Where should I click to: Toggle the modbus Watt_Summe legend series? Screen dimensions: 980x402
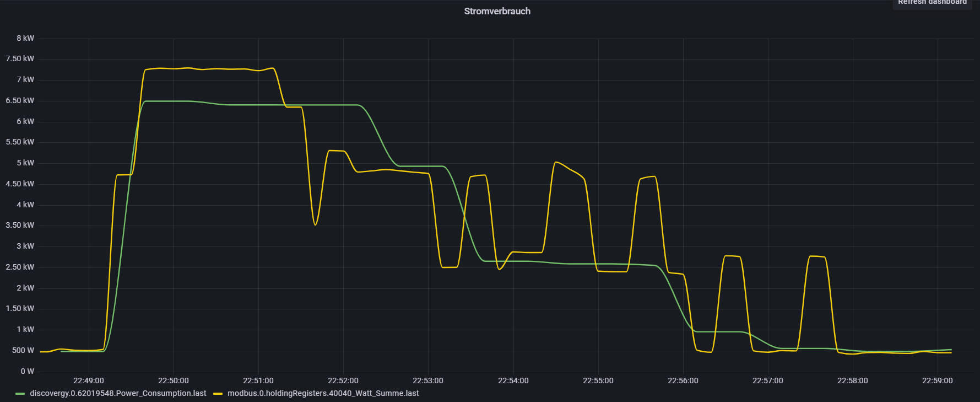coord(323,393)
